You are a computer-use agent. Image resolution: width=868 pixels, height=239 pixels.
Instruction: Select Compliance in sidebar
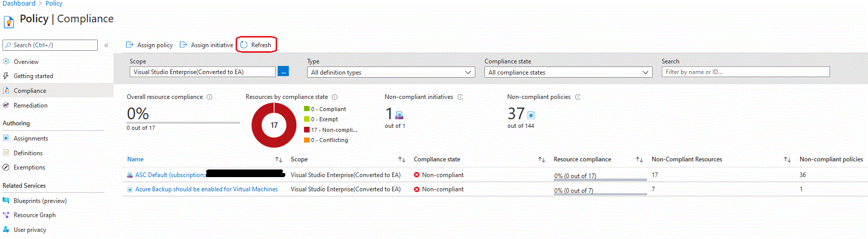click(x=30, y=90)
